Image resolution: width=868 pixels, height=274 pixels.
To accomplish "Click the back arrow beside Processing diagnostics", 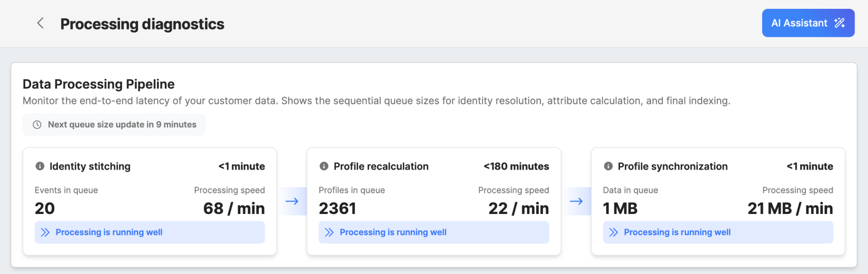I will [x=40, y=23].
